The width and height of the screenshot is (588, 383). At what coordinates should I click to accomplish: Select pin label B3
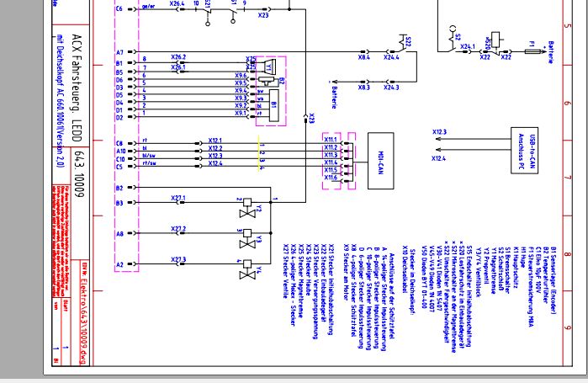(x=119, y=203)
